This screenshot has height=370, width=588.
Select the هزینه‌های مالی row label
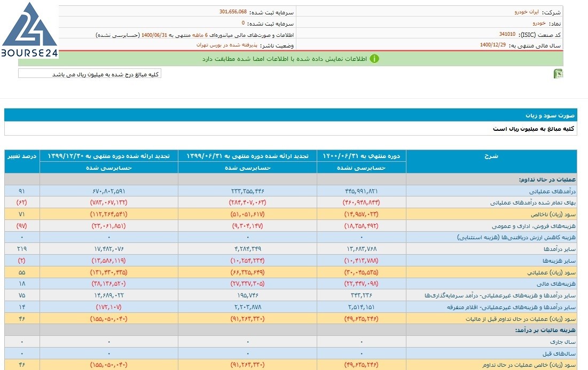click(x=556, y=284)
